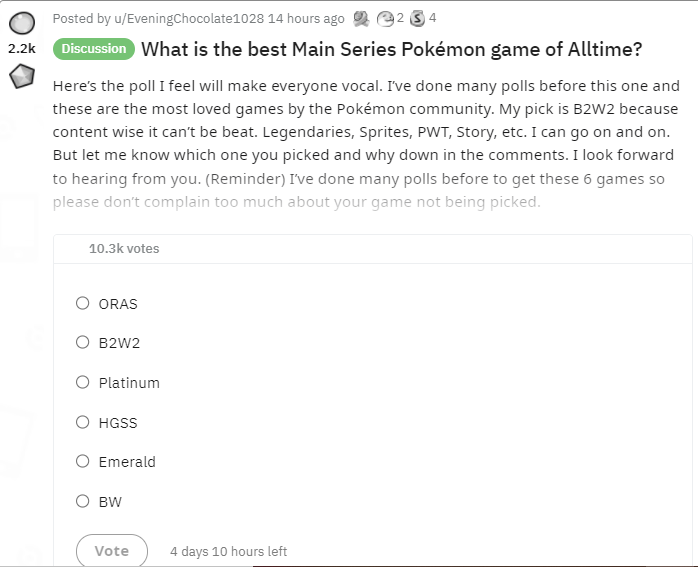698x570 pixels.
Task: Select HGSS as your poll answer
Action: pyautogui.click(x=83, y=422)
